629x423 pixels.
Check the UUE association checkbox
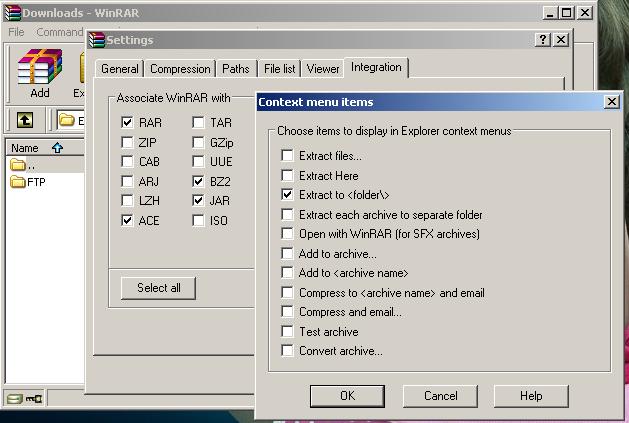[x=198, y=161]
